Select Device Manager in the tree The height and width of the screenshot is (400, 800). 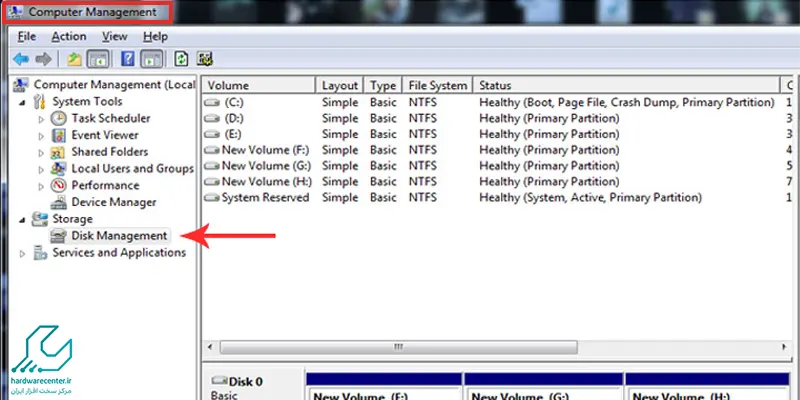point(114,203)
